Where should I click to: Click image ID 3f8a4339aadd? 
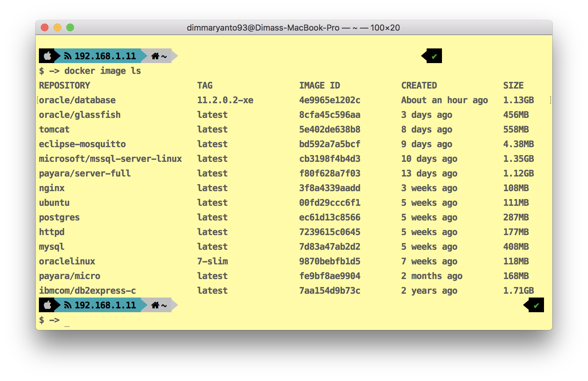tap(330, 188)
